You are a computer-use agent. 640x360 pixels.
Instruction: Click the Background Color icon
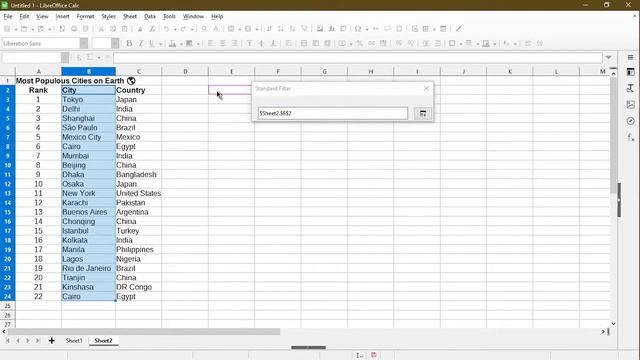coord(189,43)
